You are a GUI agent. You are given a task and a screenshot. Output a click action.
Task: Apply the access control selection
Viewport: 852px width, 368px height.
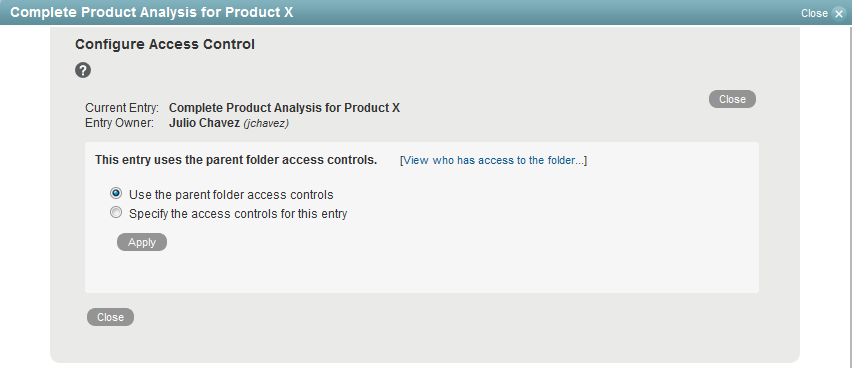[142, 242]
